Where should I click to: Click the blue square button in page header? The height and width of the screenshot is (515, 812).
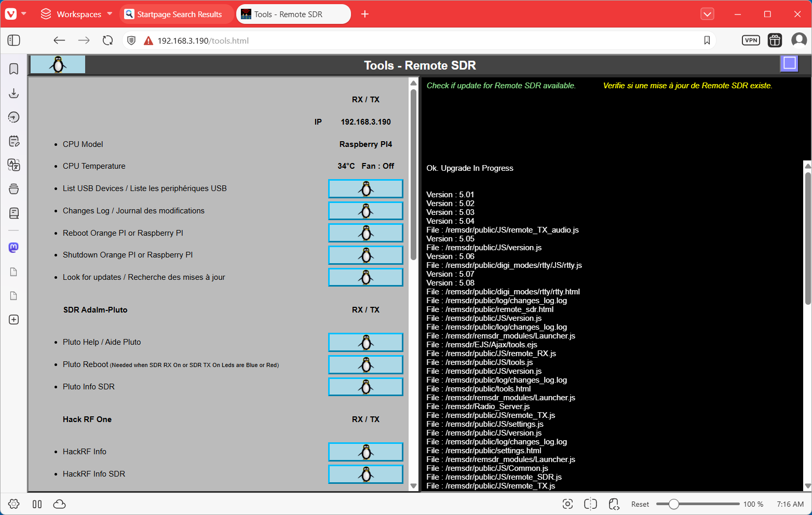coord(789,63)
